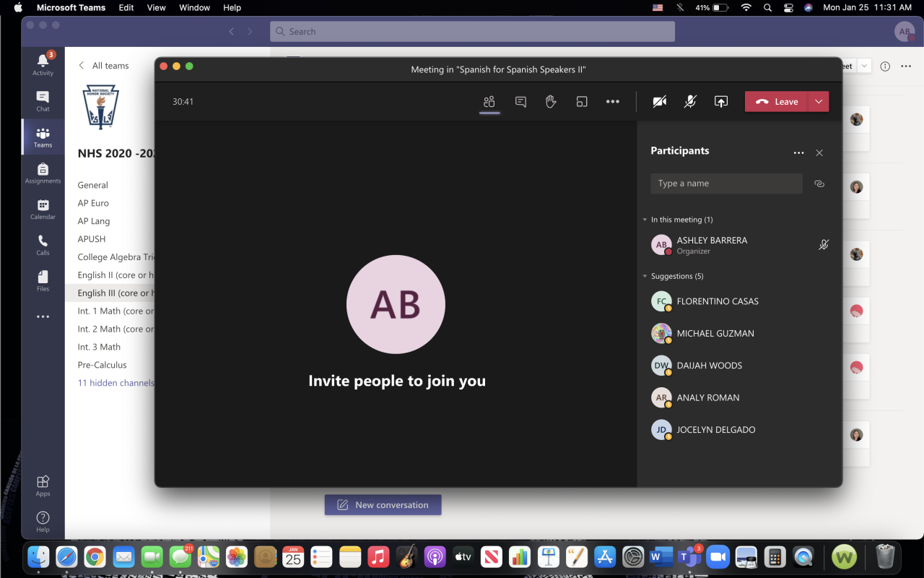Show the 11 hidden channels
Viewport: 924px width, 578px height.
pyautogui.click(x=115, y=383)
